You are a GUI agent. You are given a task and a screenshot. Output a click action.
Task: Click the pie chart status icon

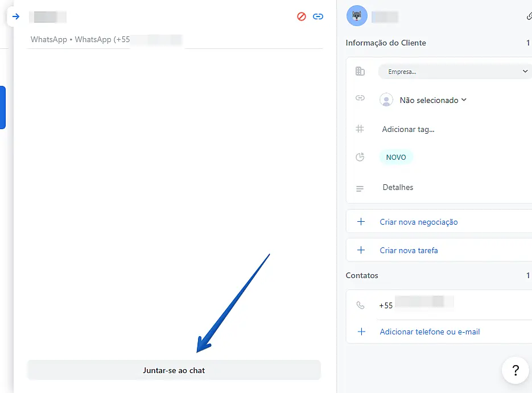(360, 157)
